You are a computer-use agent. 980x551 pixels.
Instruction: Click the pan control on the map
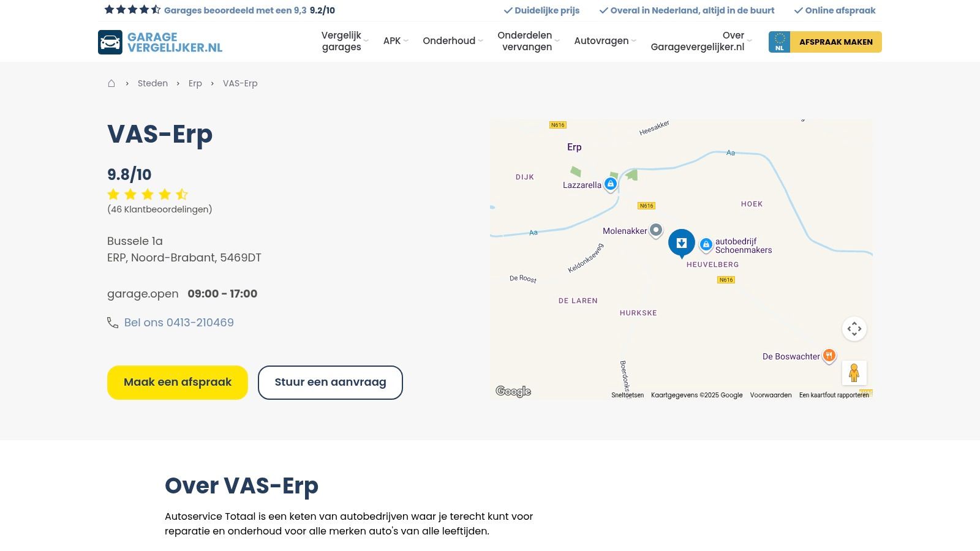click(x=854, y=329)
